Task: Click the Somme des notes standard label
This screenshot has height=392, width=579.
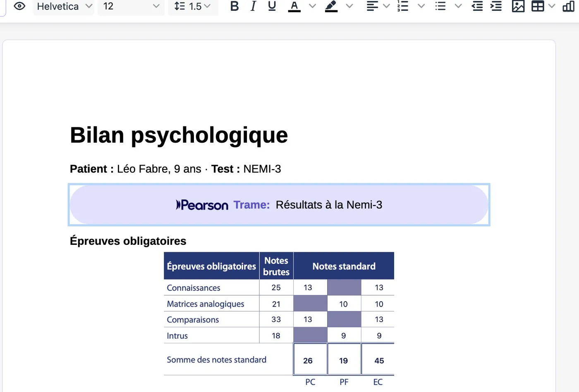Action: [217, 360]
